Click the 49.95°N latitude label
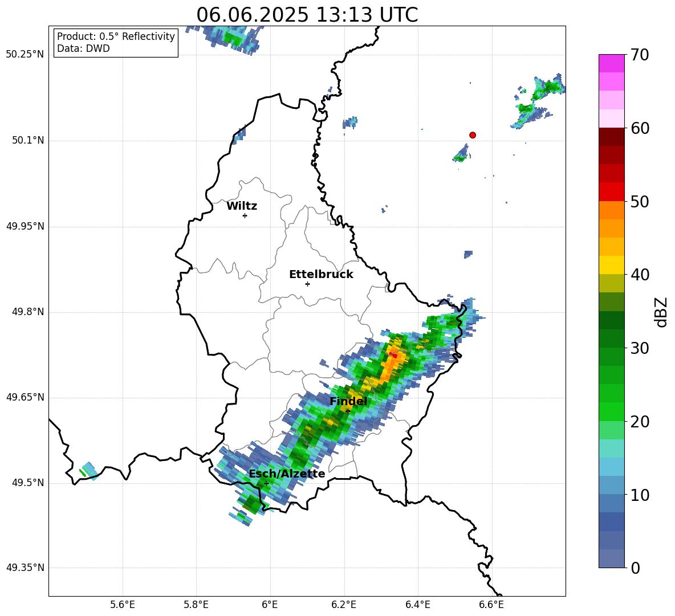Viewport: 675px width, 616px height. coord(25,226)
